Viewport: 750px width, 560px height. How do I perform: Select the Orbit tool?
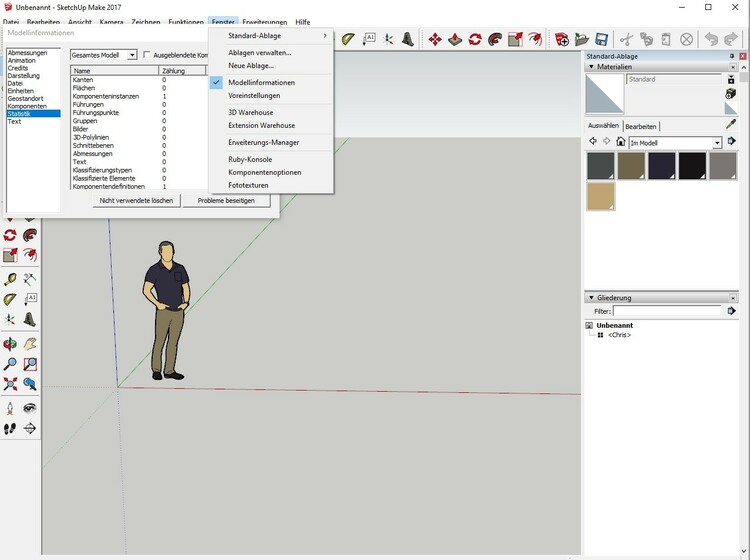point(10,344)
